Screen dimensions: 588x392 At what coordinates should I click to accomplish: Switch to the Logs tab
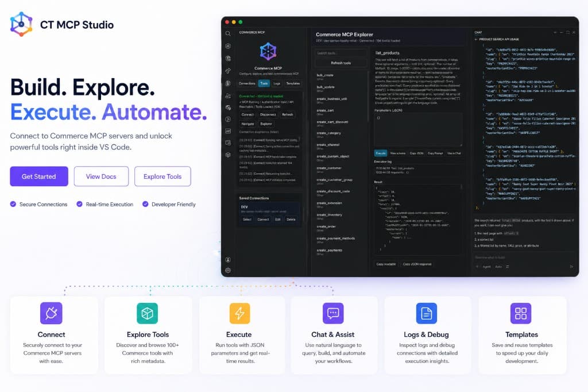click(x=277, y=83)
